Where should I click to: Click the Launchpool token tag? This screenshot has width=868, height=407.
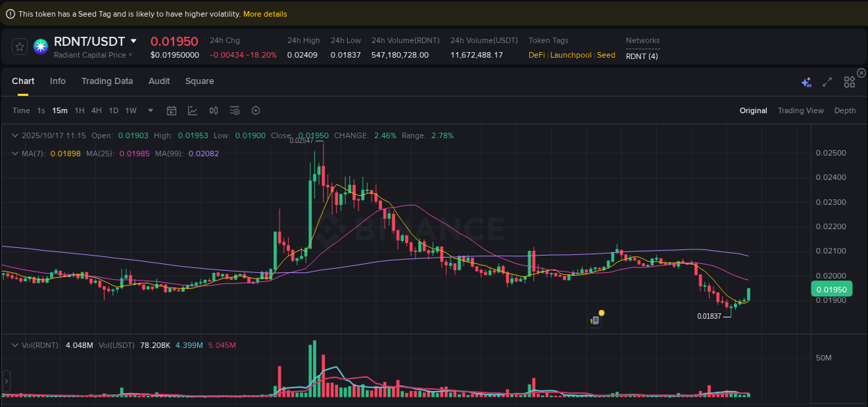pos(571,55)
